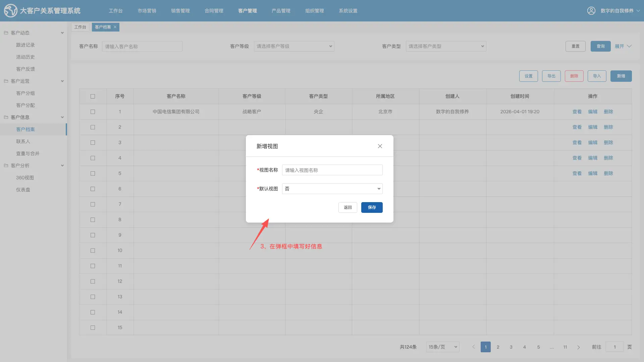The height and width of the screenshot is (362, 644).
Task: Select the checkbox on row 10
Action: [93, 251]
